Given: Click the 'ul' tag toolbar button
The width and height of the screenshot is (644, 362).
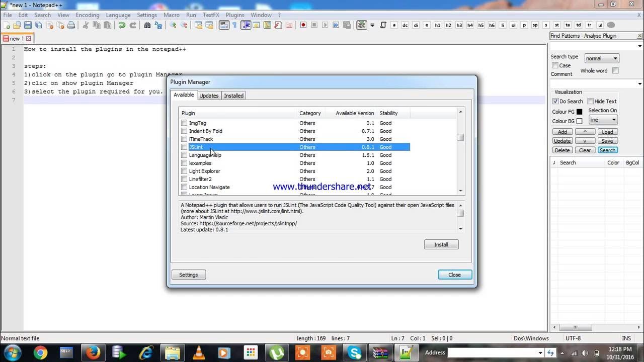Looking at the screenshot, I should coord(600,25).
